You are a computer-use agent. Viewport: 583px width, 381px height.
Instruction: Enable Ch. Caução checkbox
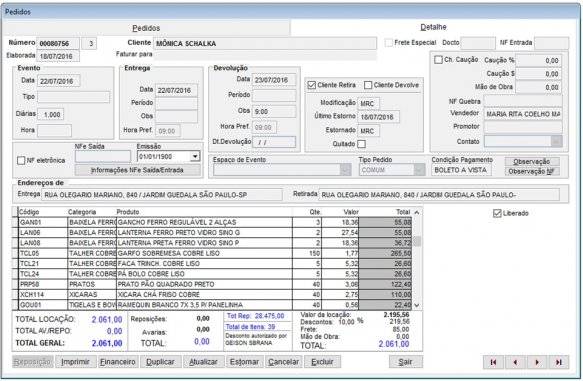click(x=438, y=59)
